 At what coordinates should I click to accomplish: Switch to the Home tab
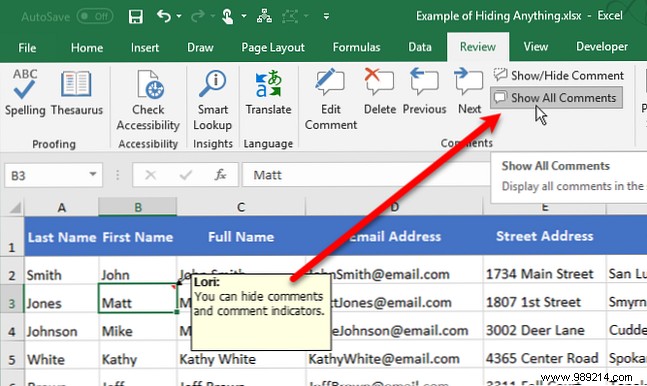(87, 48)
